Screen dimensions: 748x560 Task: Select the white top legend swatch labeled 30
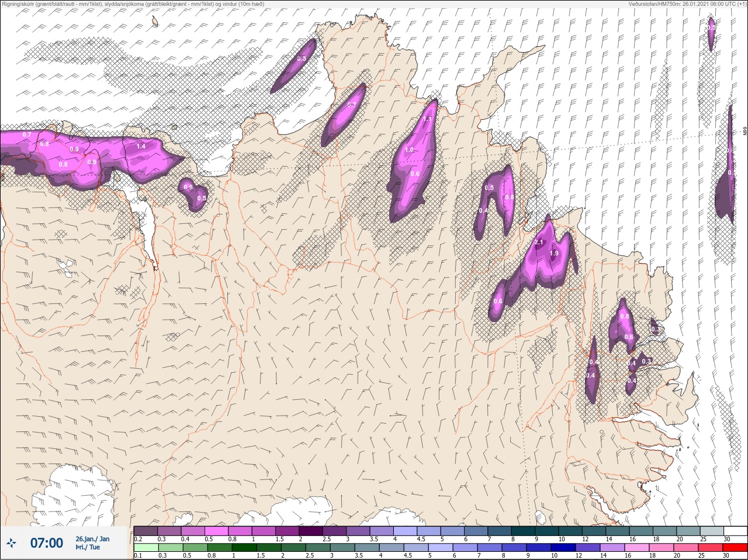(x=735, y=531)
